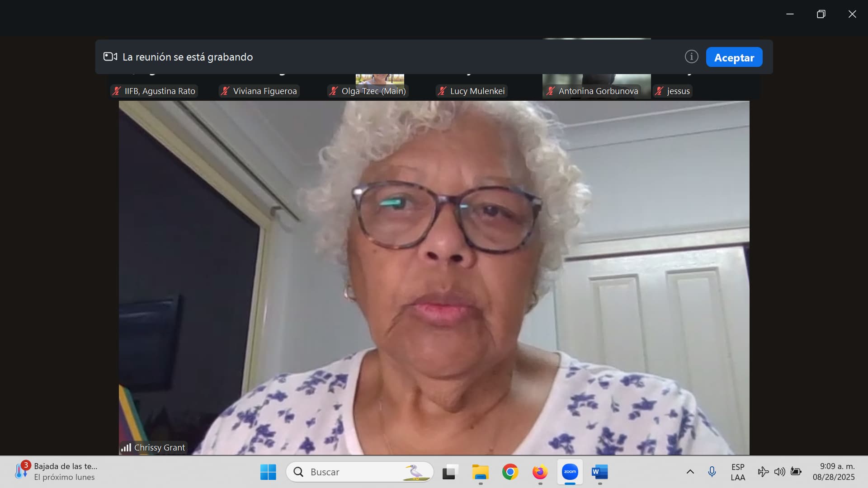Click the muted mic icon beside Viviana Figueroa
This screenshot has width=868, height=488.
click(x=225, y=91)
